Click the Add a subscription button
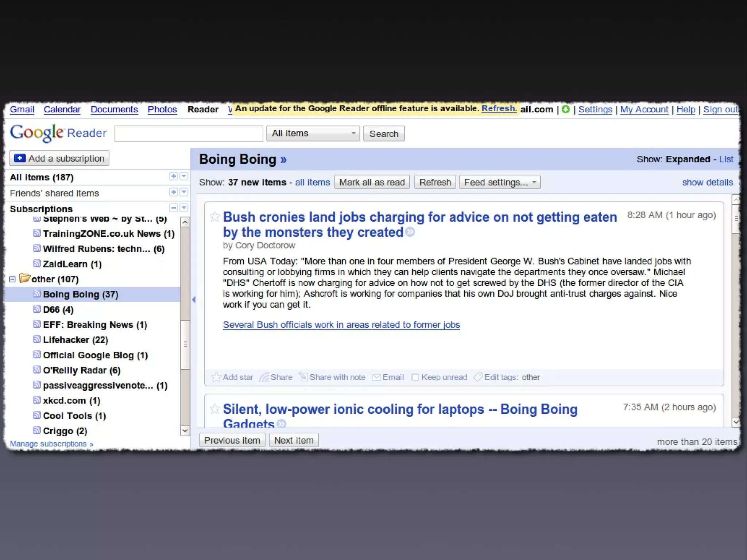The width and height of the screenshot is (747, 560). pyautogui.click(x=59, y=158)
